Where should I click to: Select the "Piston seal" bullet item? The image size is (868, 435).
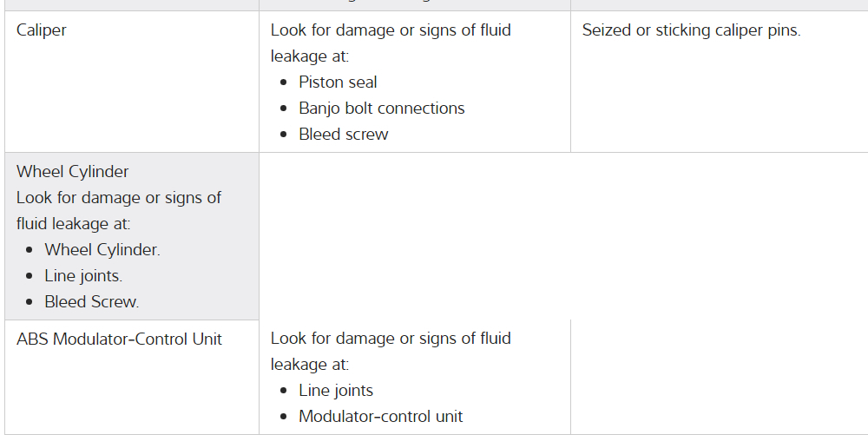(x=338, y=82)
